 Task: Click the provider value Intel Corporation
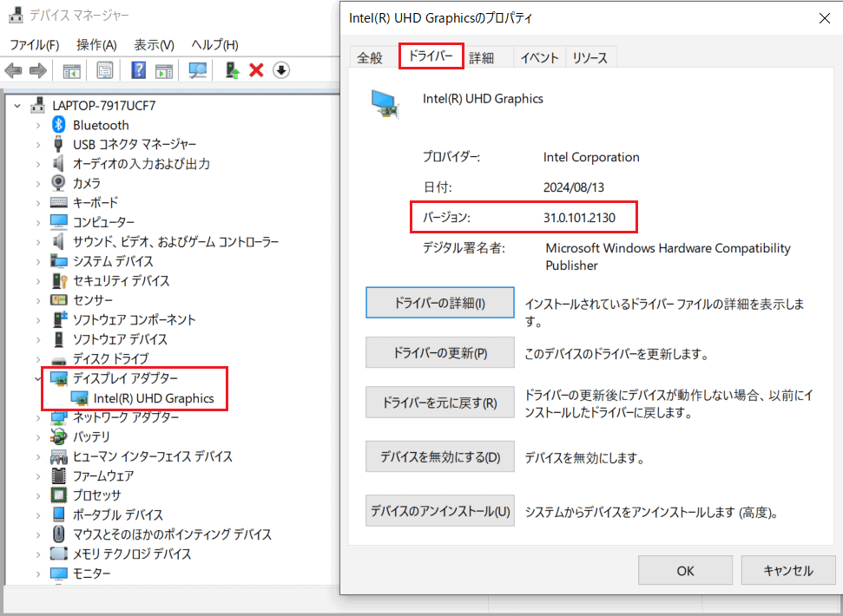point(591,157)
